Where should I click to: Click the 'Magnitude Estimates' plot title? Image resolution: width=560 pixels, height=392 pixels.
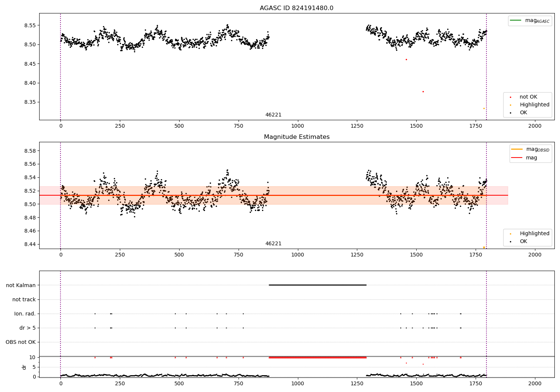click(296, 137)
